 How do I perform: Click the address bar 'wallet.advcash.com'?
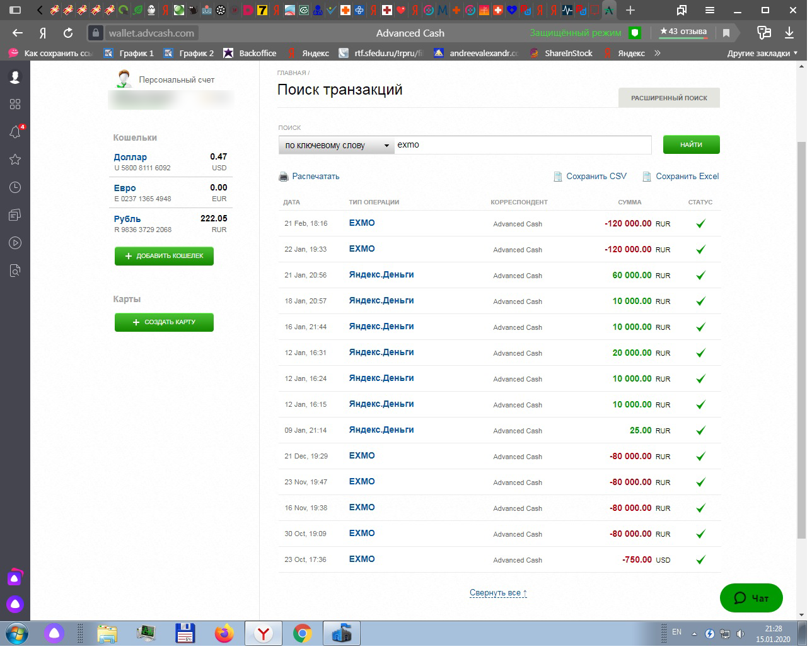pyautogui.click(x=151, y=33)
